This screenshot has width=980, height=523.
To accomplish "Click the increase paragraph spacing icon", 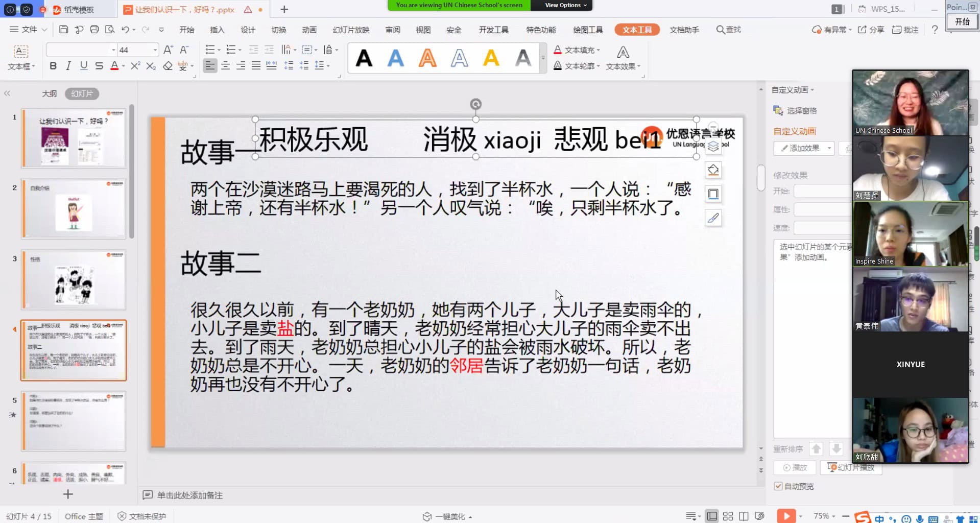I will [289, 65].
